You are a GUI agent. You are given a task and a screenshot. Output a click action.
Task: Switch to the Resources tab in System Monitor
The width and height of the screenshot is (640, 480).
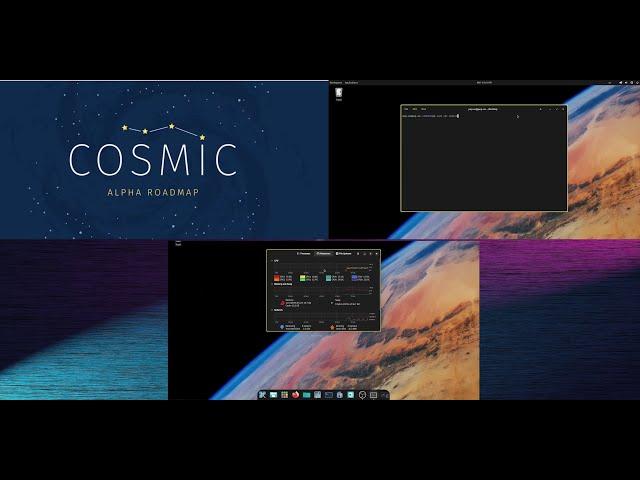pos(323,253)
